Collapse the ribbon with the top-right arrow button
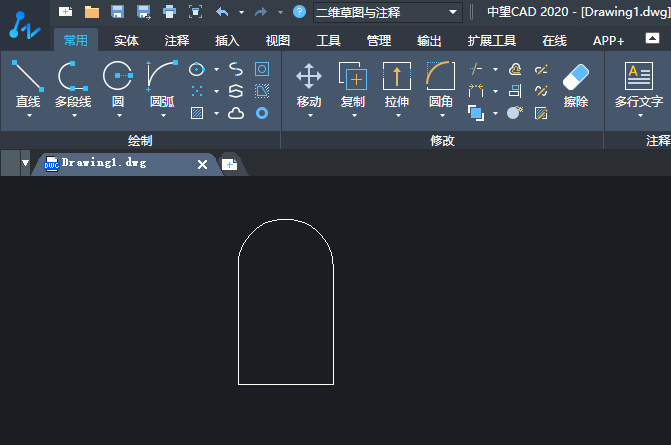The width and height of the screenshot is (671, 445). tap(652, 38)
